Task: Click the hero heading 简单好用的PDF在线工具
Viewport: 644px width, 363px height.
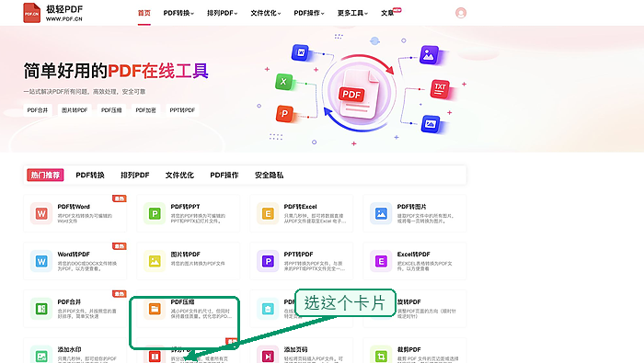Action: click(116, 71)
